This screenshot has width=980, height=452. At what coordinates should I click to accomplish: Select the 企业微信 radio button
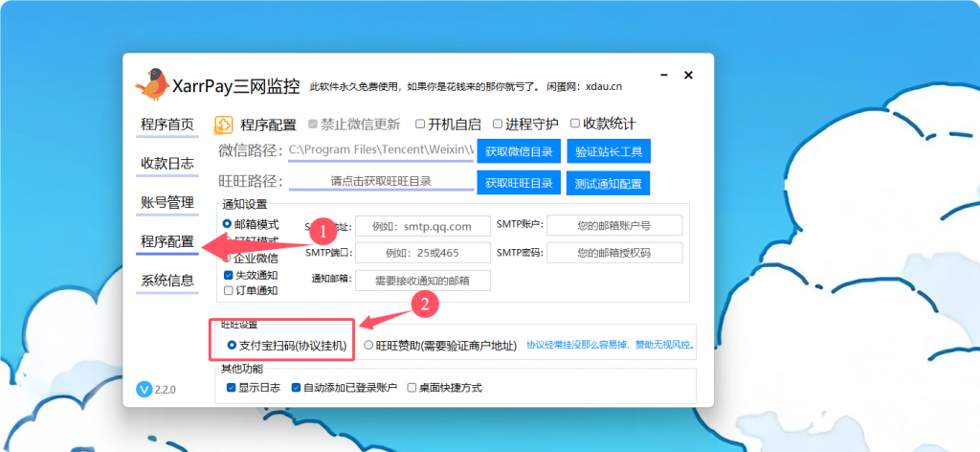click(x=227, y=258)
